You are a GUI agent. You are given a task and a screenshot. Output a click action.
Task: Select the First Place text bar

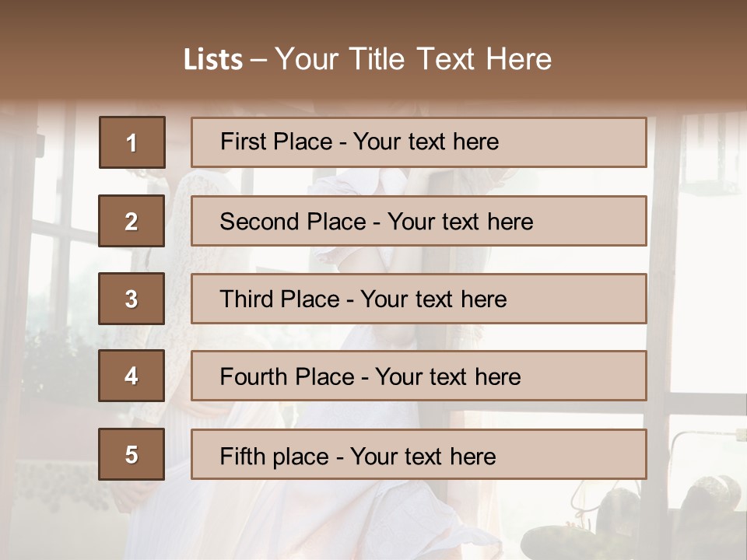tap(419, 142)
